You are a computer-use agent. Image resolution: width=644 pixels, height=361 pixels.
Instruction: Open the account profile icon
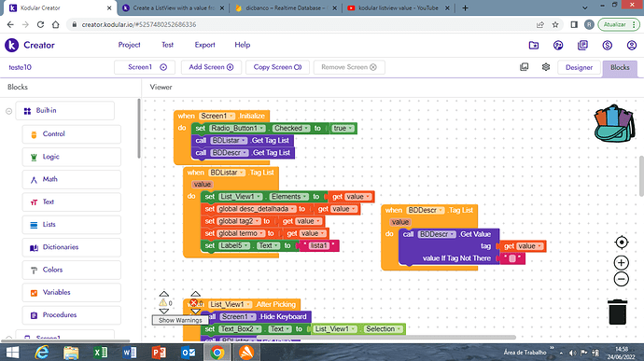tap(632, 45)
